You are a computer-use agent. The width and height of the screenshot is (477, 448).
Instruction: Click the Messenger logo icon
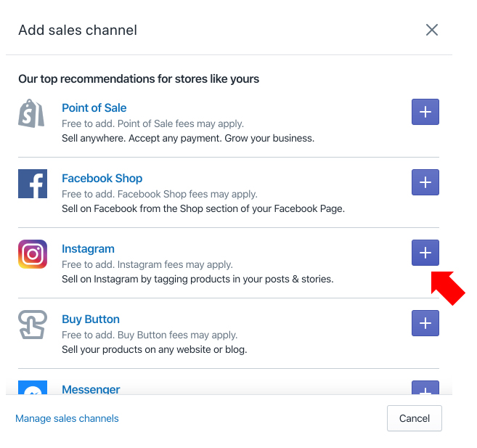33,388
